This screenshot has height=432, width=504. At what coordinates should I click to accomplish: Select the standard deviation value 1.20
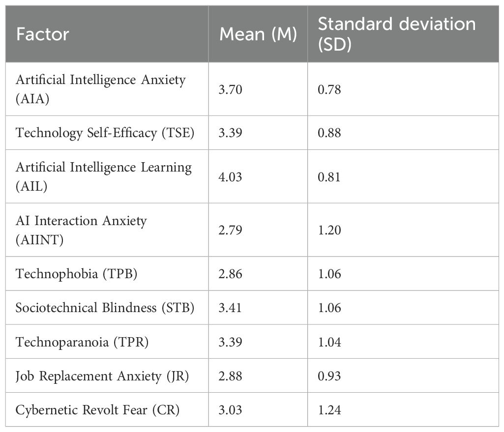[330, 230]
